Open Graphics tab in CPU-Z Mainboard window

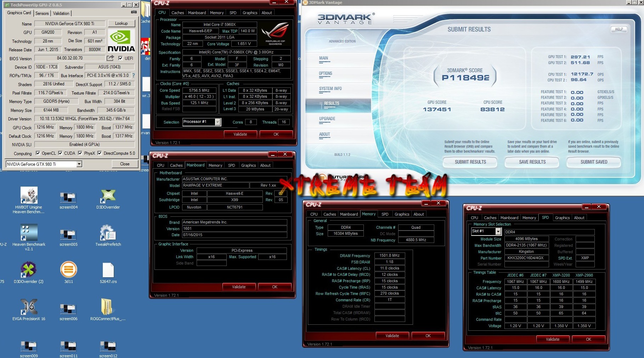[x=248, y=165]
